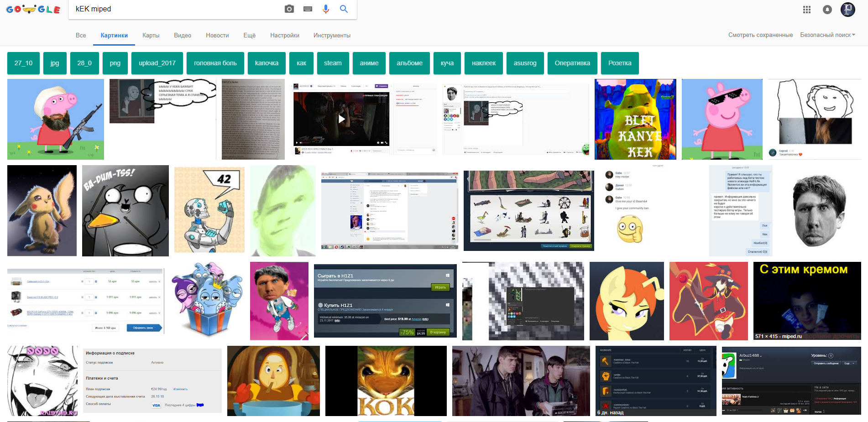Filter by the Оперативка chip
This screenshot has width=868, height=422.
572,63
